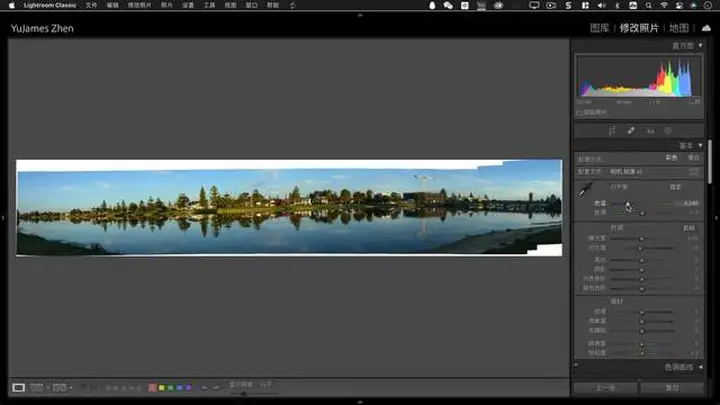This screenshot has width=720, height=405.
Task: Click the red color label swatch
Action: 152,387
